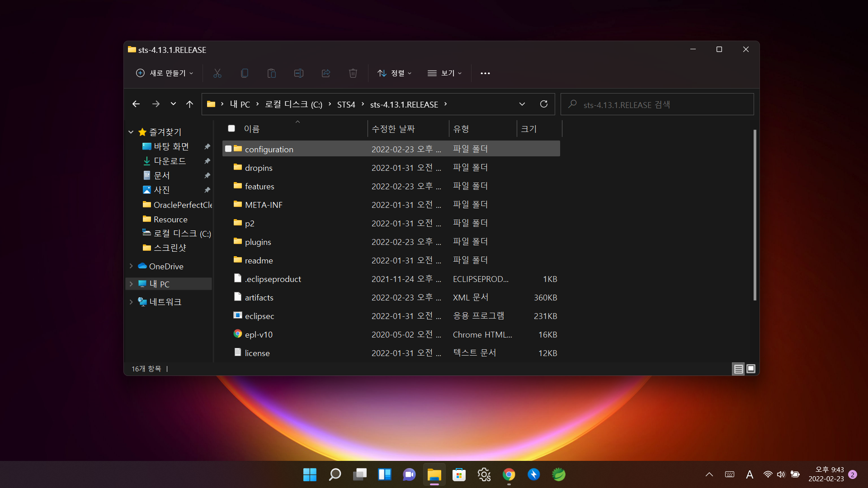Click the Delete trash can icon
The width and height of the screenshot is (868, 488).
point(353,73)
